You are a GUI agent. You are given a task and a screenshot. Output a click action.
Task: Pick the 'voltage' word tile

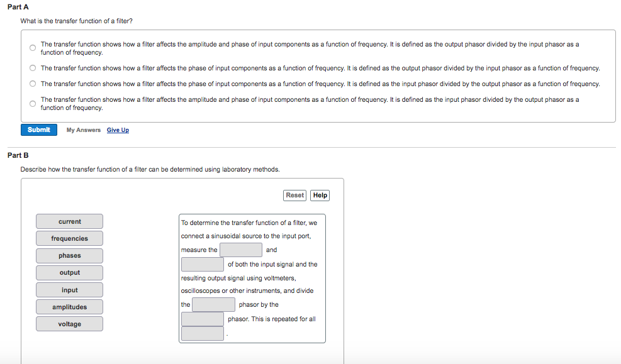pos(69,324)
